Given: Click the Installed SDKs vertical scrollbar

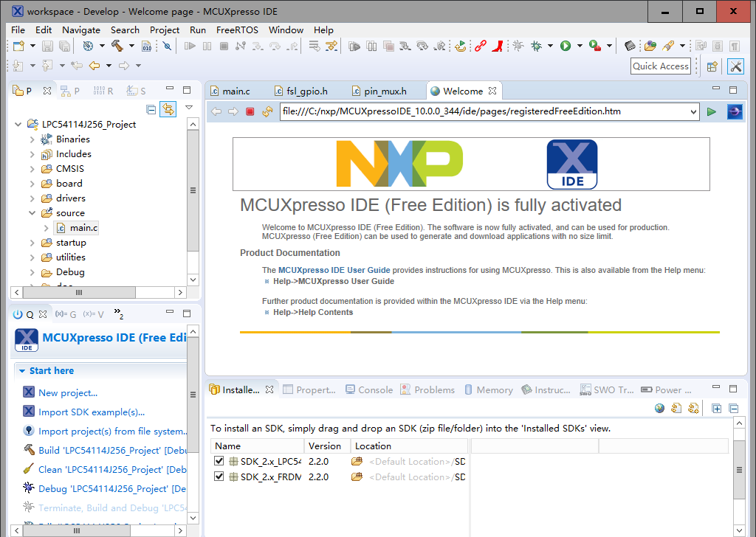Looking at the screenshot, I should pos(738,470).
